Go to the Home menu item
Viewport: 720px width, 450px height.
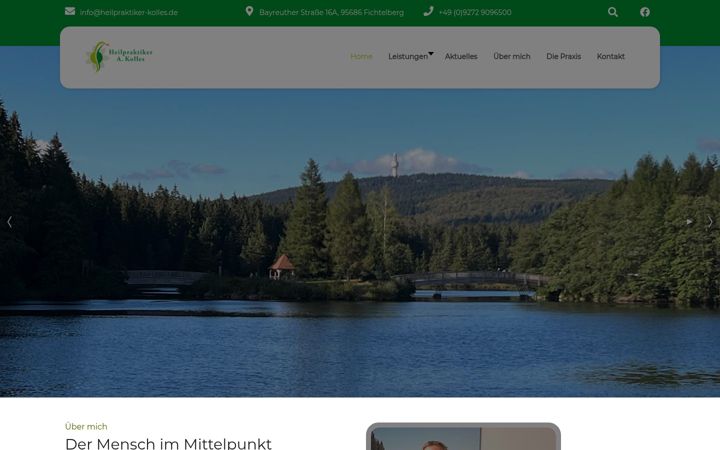pos(361,56)
